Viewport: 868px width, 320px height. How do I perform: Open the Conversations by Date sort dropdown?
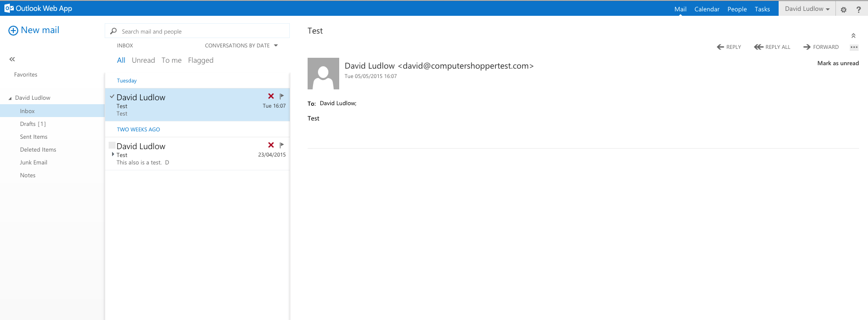[x=241, y=45]
